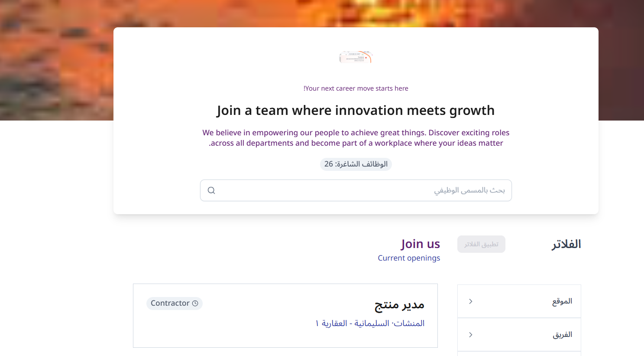Image resolution: width=644 pixels, height=356 pixels.
Task: Click the 'We believe in empowering our people' paragraph
Action: 356,138
